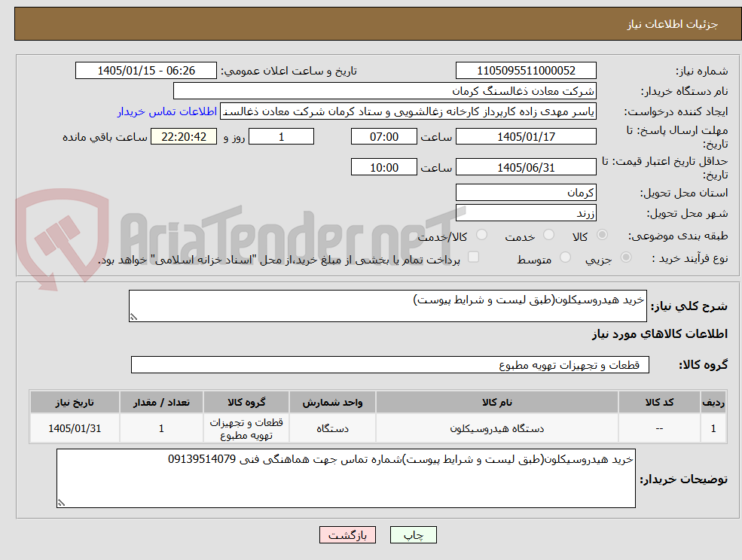Select the متوسط purchase type radio
Viewport: 742px width, 560px height.
click(x=565, y=257)
